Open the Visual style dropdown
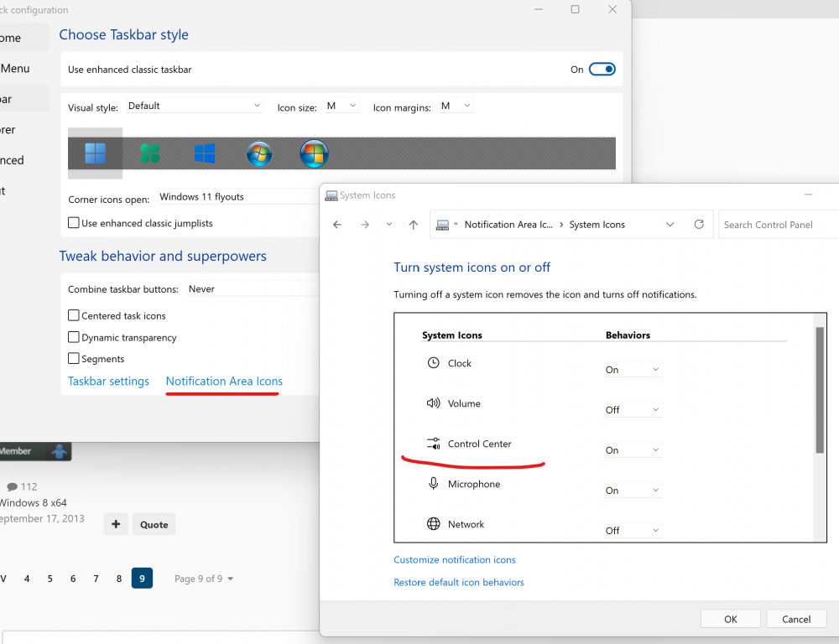 [195, 106]
